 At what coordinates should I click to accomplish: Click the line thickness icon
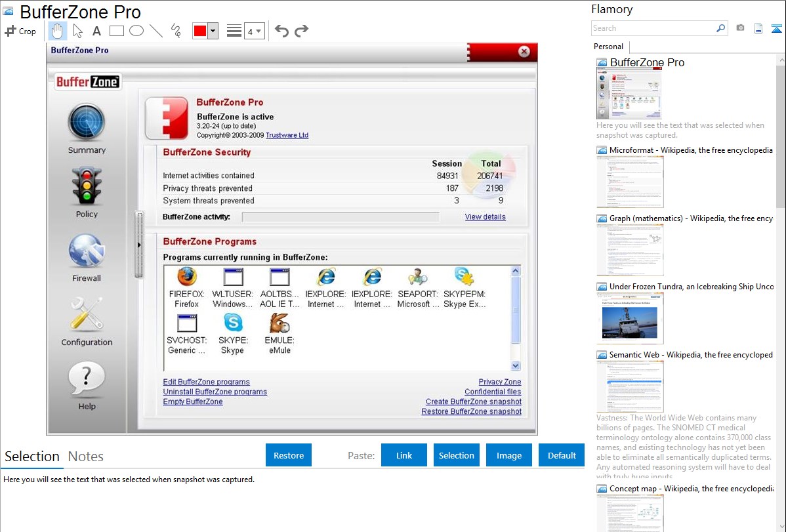click(234, 31)
